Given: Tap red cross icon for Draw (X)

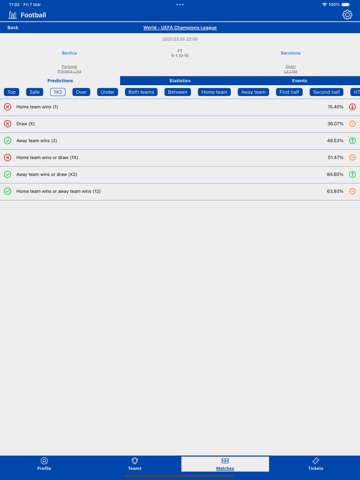Looking at the screenshot, I should (7, 124).
